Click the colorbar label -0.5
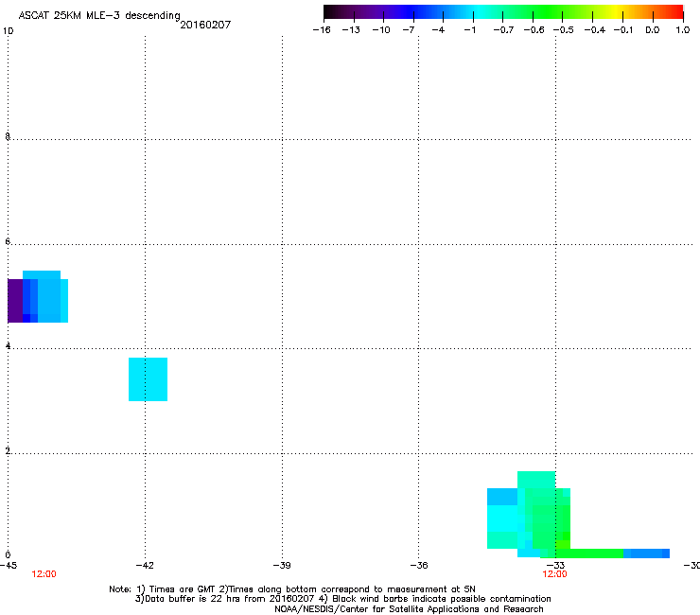Screen dimensions: 700x615 [x=564, y=30]
